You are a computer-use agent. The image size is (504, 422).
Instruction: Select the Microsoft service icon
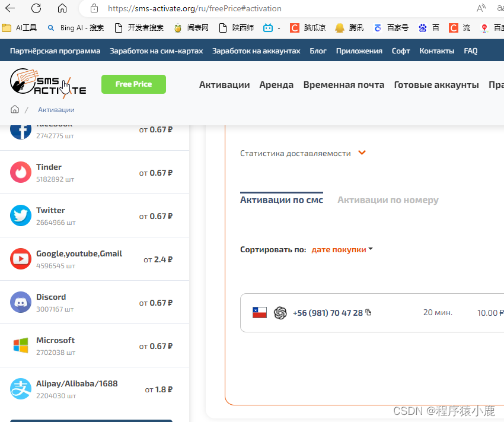(x=21, y=345)
